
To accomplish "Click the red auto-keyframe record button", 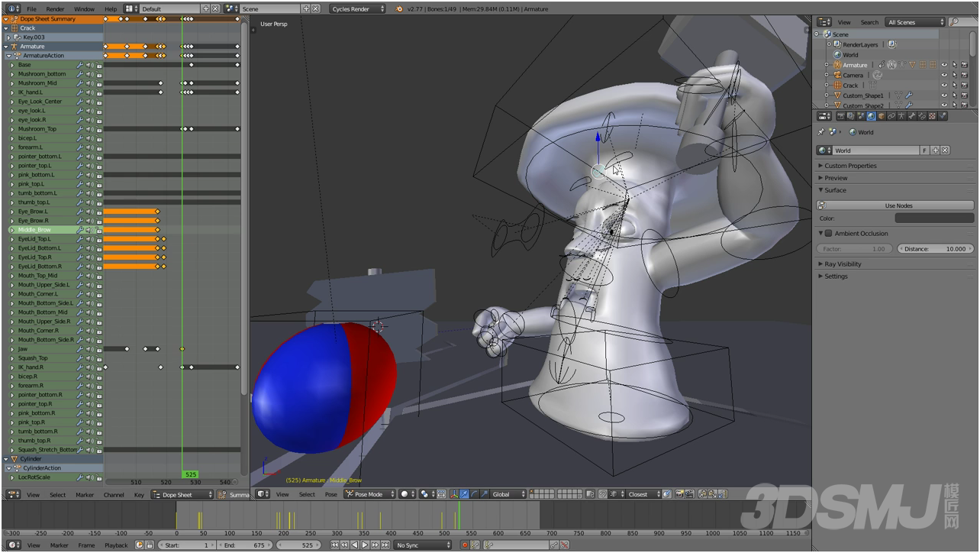I will pyautogui.click(x=465, y=545).
